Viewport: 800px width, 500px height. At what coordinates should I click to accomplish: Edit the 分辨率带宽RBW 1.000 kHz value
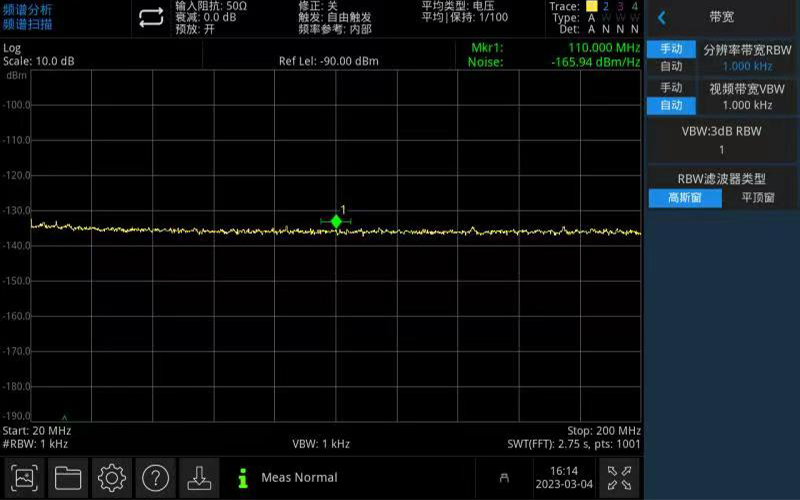[747, 58]
